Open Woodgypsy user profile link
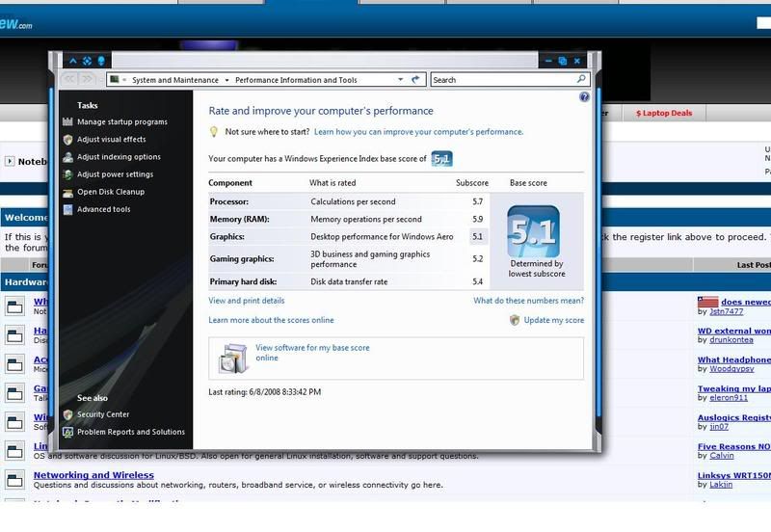The image size is (771, 532). pos(731,369)
